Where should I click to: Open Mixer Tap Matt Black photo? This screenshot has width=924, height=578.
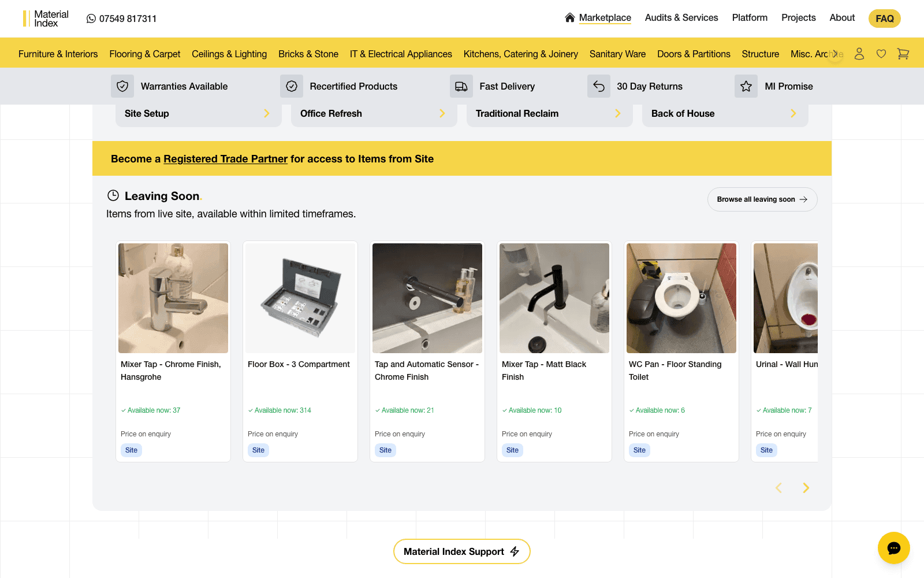tap(554, 298)
